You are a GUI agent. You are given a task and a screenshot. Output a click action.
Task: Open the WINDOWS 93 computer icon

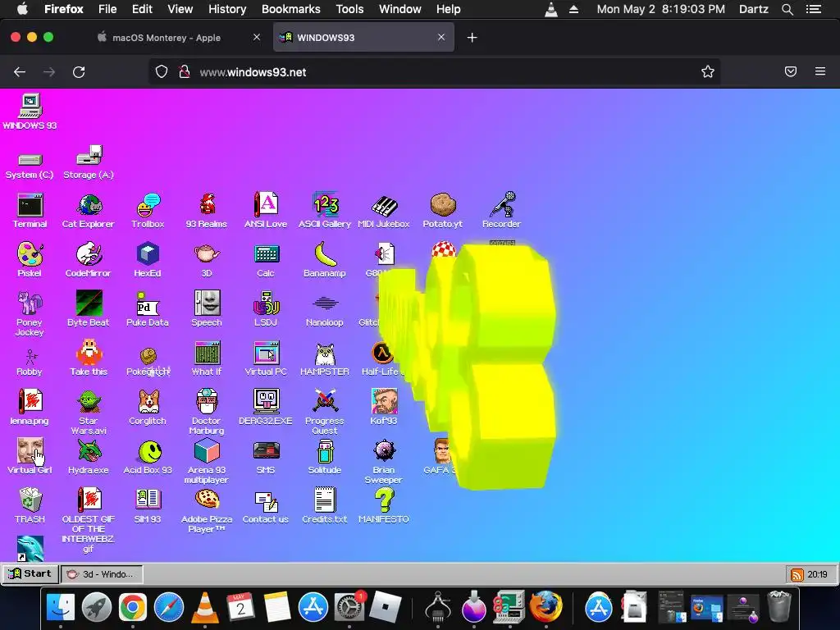pos(30,112)
